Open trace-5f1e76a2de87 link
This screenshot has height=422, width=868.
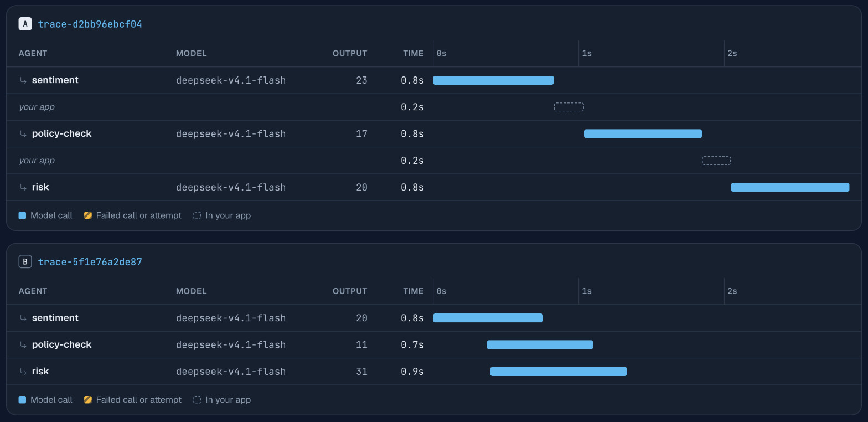point(90,261)
